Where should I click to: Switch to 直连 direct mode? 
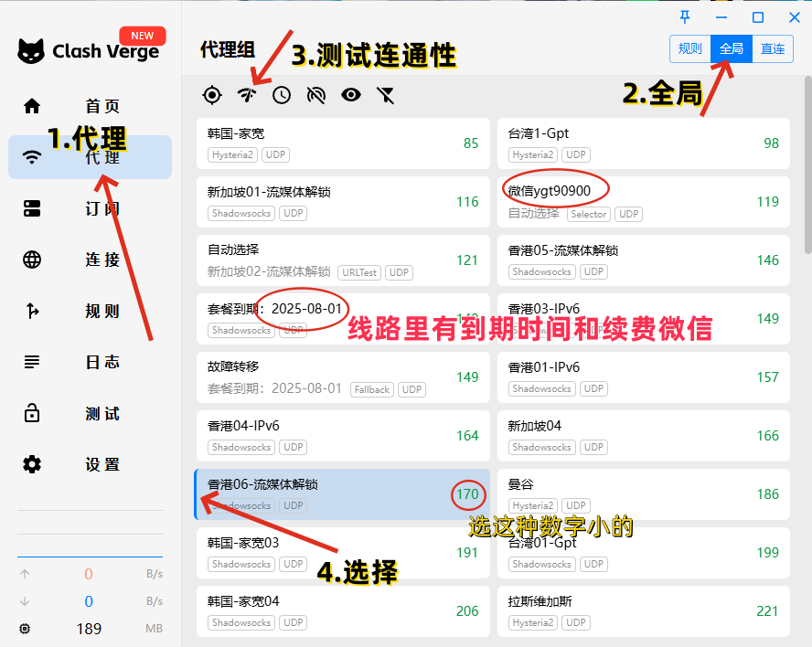click(773, 49)
